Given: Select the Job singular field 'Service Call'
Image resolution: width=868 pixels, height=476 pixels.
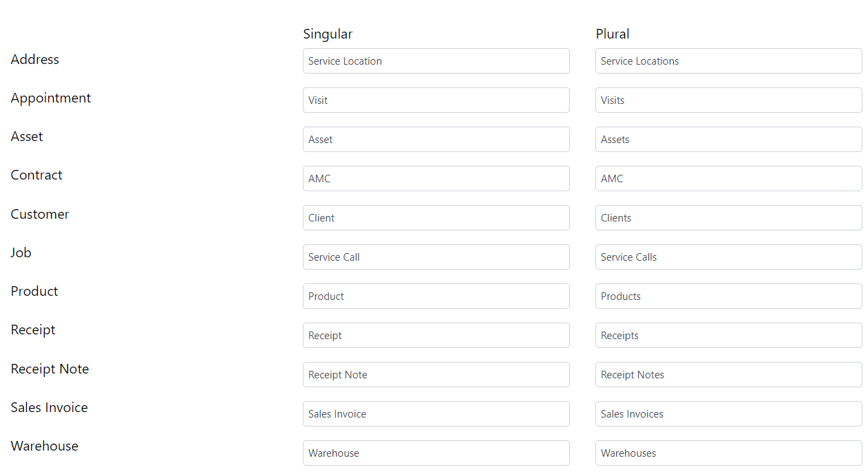Looking at the screenshot, I should [436, 257].
